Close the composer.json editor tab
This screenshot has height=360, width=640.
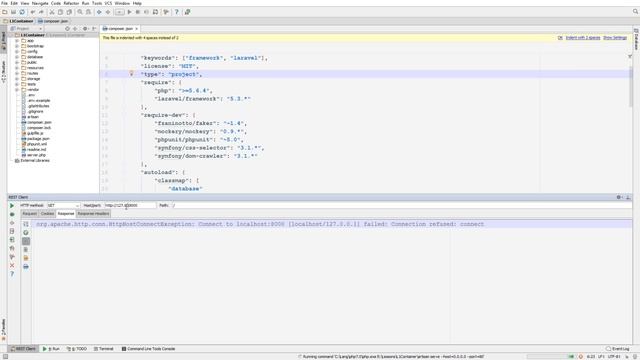tap(137, 29)
